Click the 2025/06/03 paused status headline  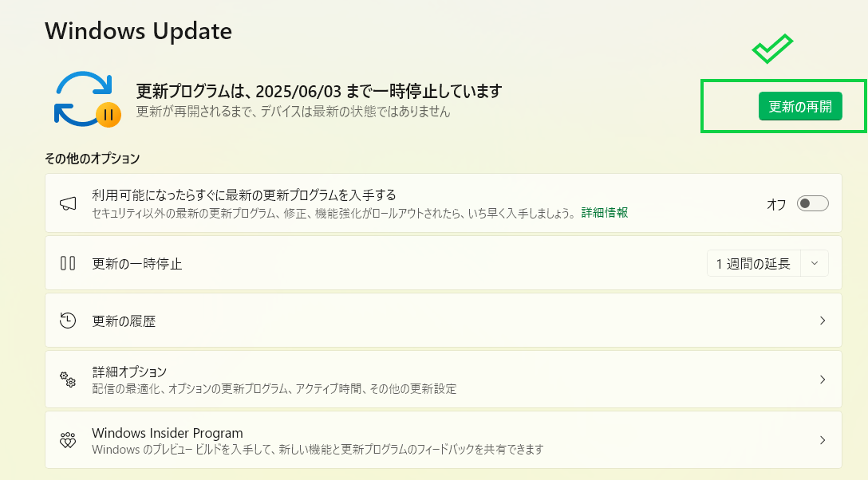[319, 91]
